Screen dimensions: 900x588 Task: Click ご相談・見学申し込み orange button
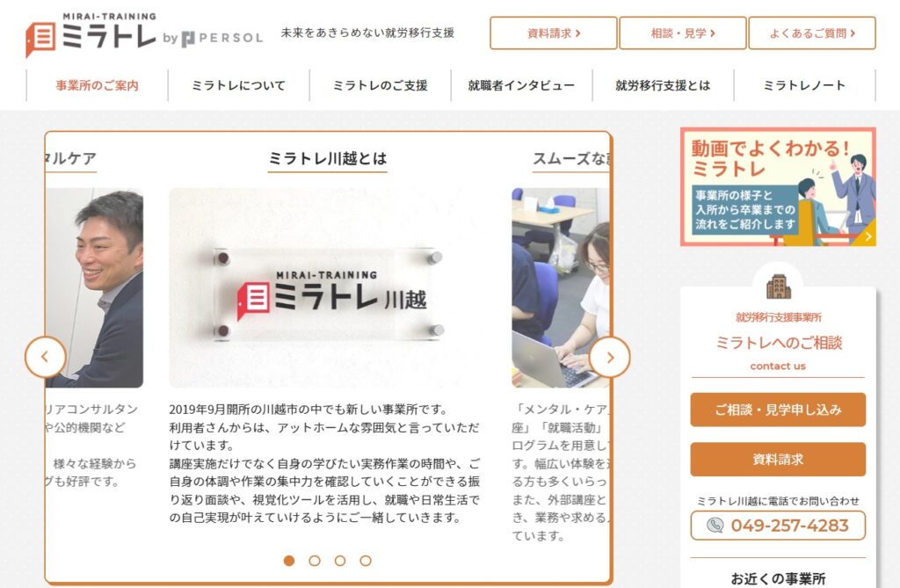point(778,410)
